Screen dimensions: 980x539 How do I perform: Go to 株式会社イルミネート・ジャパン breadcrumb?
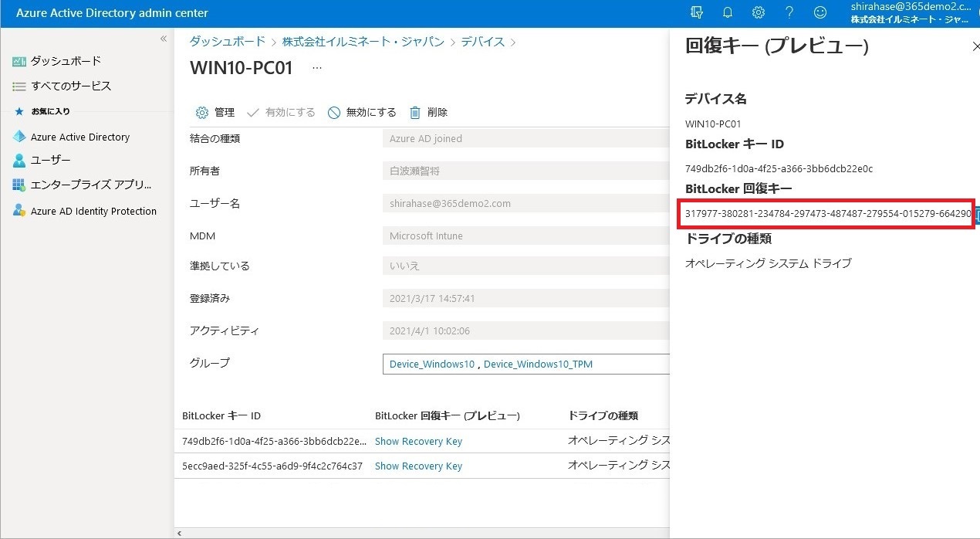coord(363,42)
